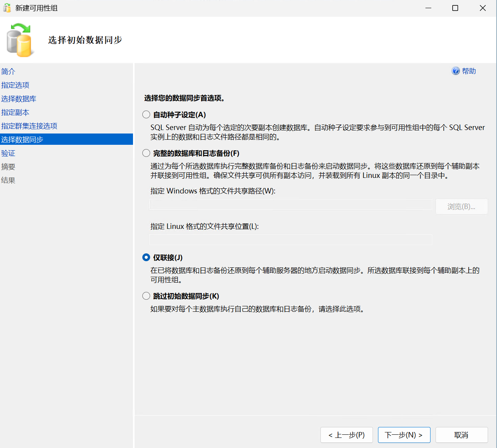
Task: Go back with 上一步(P) button
Action: (x=346, y=435)
